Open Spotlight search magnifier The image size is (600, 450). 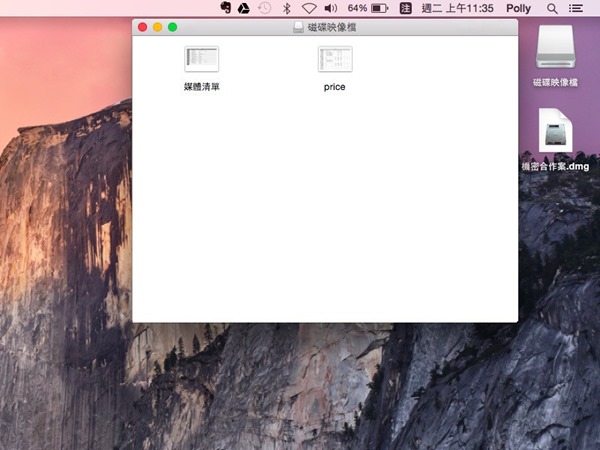pyautogui.click(x=552, y=8)
